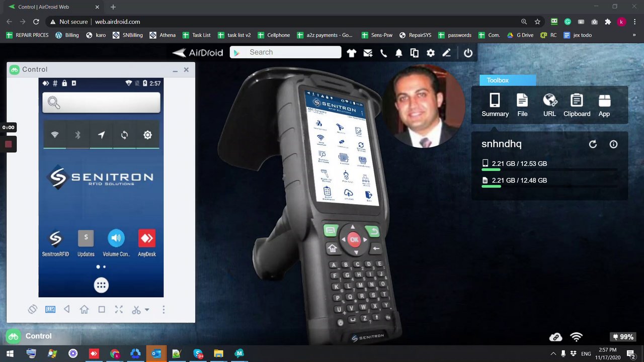Click browser address bar URL

[x=117, y=22]
